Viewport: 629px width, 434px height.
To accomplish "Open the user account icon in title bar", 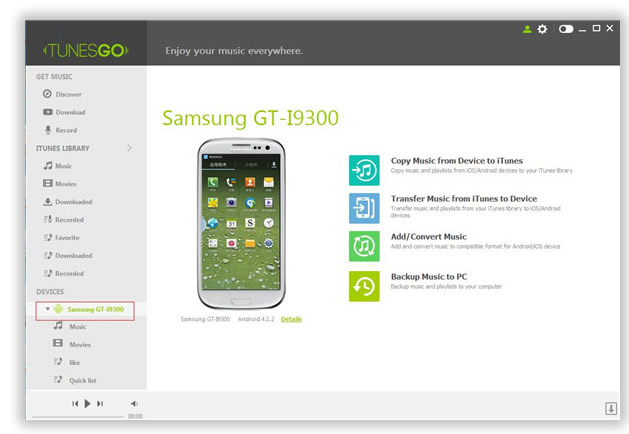I will click(527, 30).
